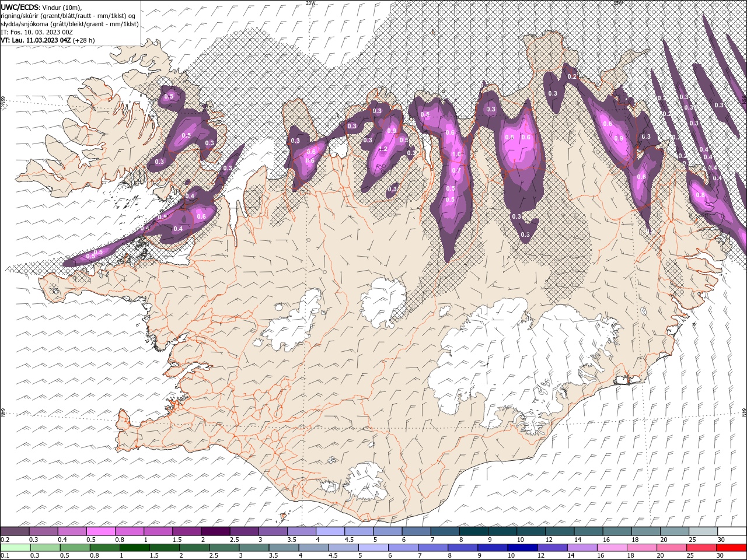The image size is (747, 560).
Task: Click the 'slydda/snjókoma' legend description line
Action: [69, 24]
